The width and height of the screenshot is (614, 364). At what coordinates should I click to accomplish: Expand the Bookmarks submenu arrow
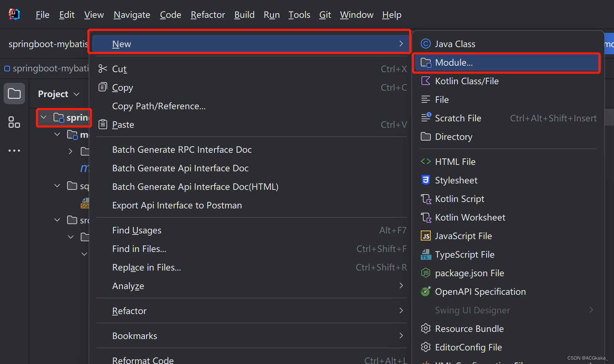(x=401, y=335)
